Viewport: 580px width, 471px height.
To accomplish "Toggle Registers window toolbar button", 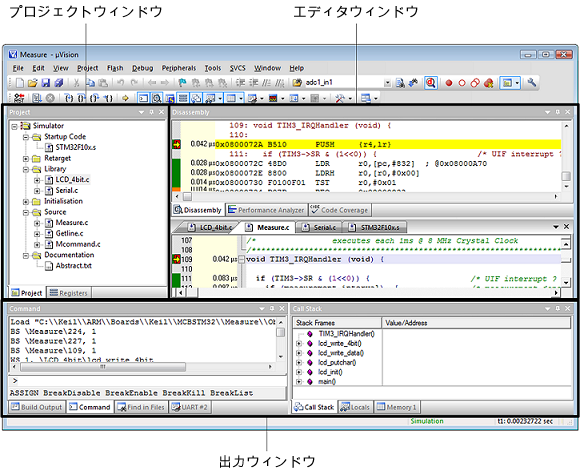I will tap(183, 98).
